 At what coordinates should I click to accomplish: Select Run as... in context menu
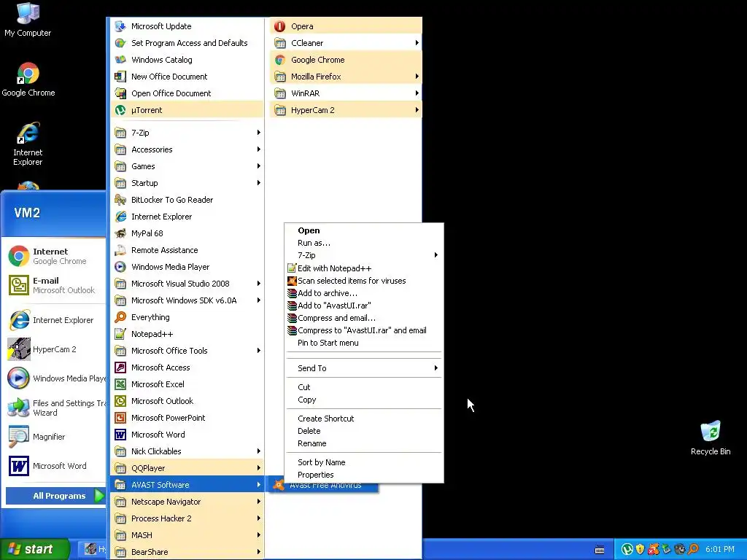click(x=363, y=243)
